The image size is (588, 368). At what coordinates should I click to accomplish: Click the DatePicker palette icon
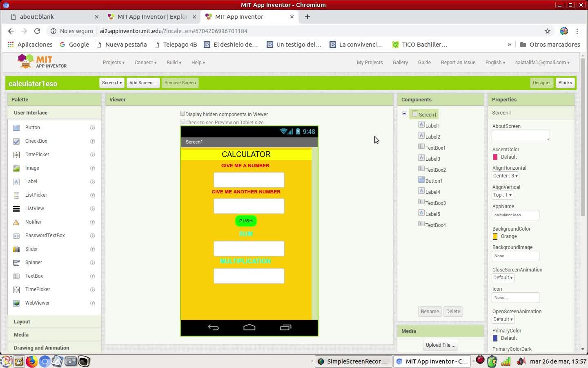click(x=16, y=155)
